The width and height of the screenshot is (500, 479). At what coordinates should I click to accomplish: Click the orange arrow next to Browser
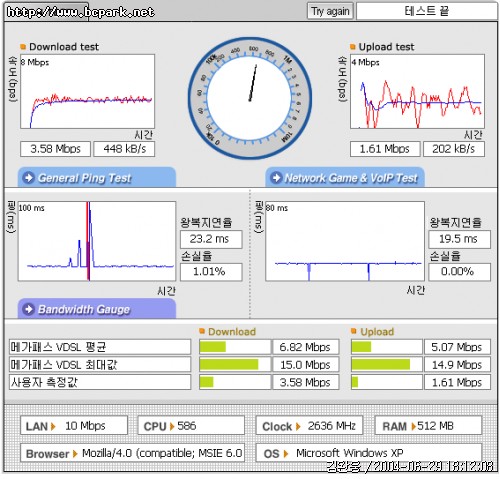tap(75, 454)
